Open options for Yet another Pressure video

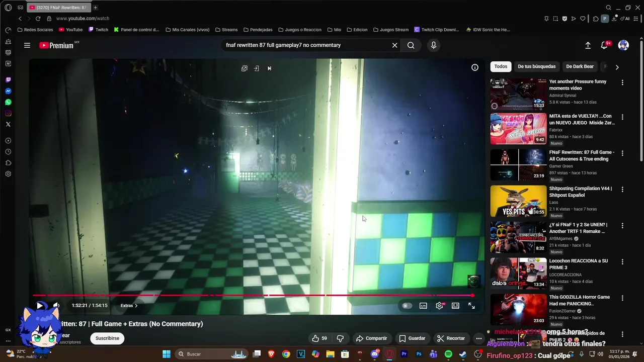point(622,82)
